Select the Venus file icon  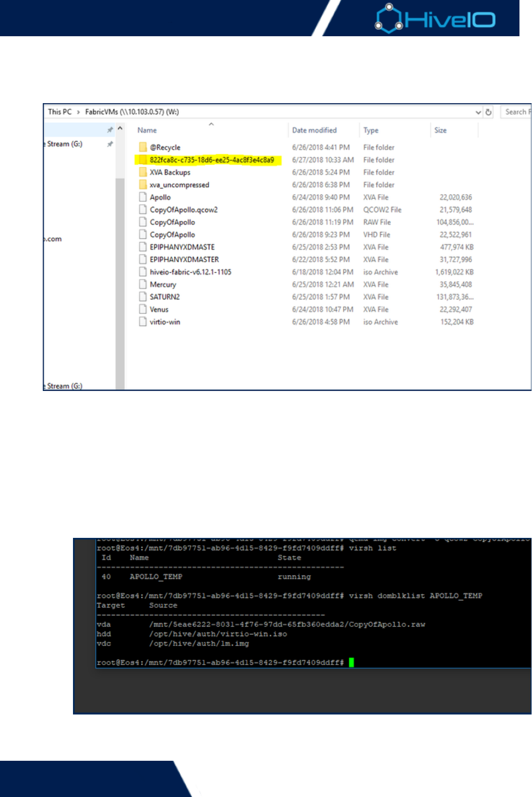pos(143,309)
